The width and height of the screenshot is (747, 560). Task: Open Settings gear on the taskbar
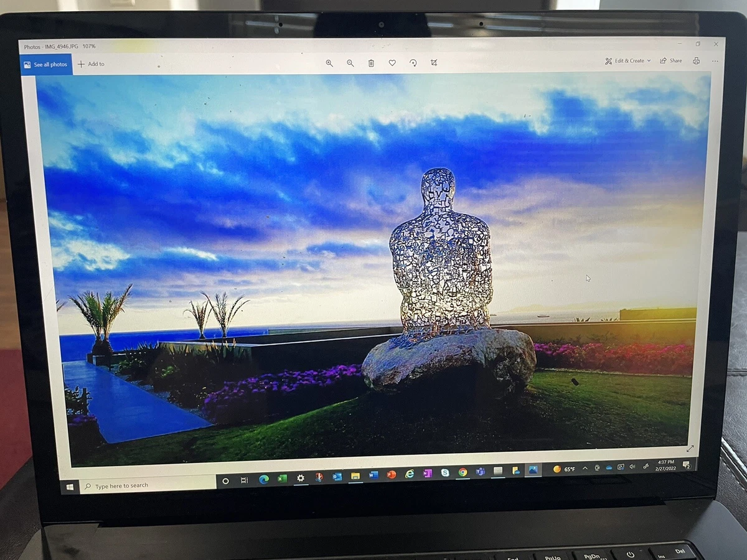click(301, 478)
